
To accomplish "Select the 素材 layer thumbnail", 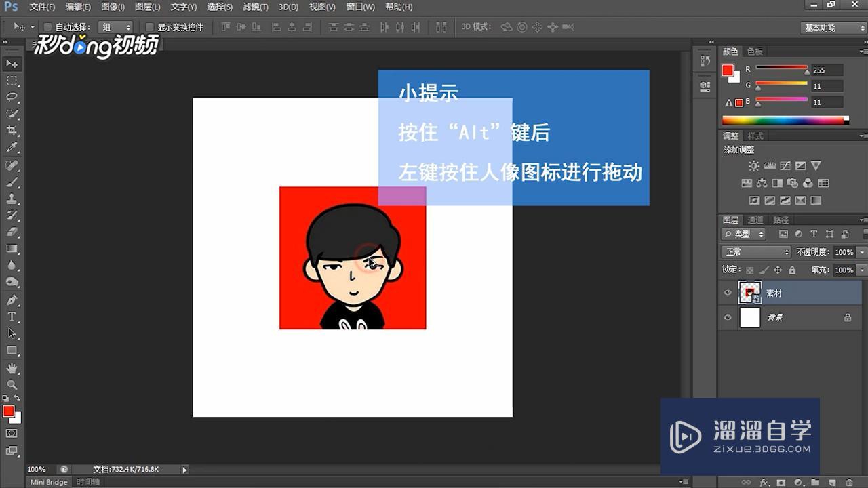I will tap(750, 292).
